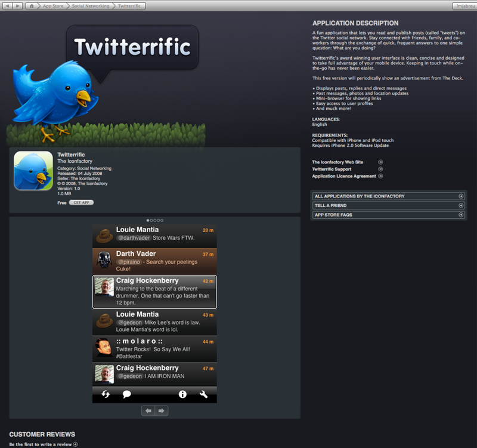477x448 pixels.
Task: Click arrow icon beside Twitterrific Support
Action: pyautogui.click(x=380, y=169)
